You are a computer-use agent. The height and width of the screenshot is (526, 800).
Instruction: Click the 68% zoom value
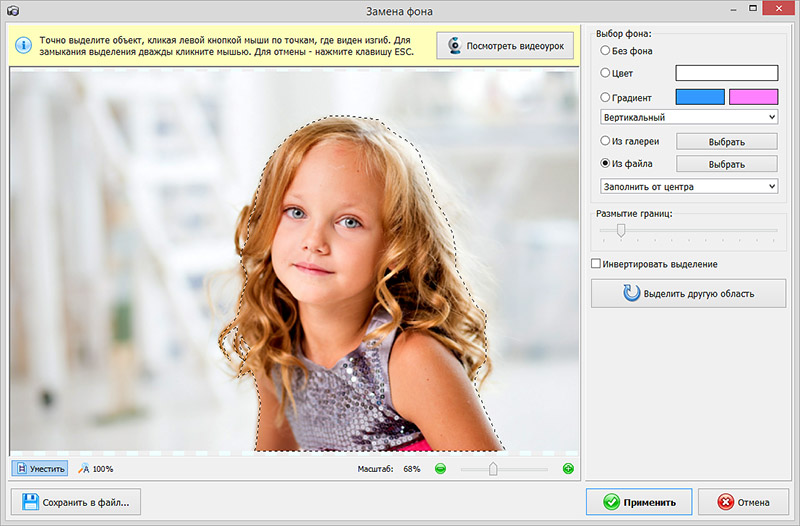(x=412, y=469)
